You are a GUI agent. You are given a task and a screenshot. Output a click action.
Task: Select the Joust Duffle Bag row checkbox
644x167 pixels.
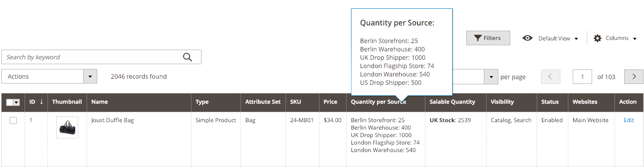[13, 120]
